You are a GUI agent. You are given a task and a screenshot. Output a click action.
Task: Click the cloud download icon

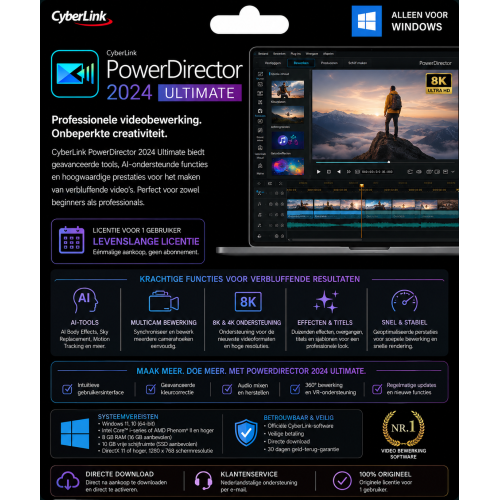(x=68, y=481)
